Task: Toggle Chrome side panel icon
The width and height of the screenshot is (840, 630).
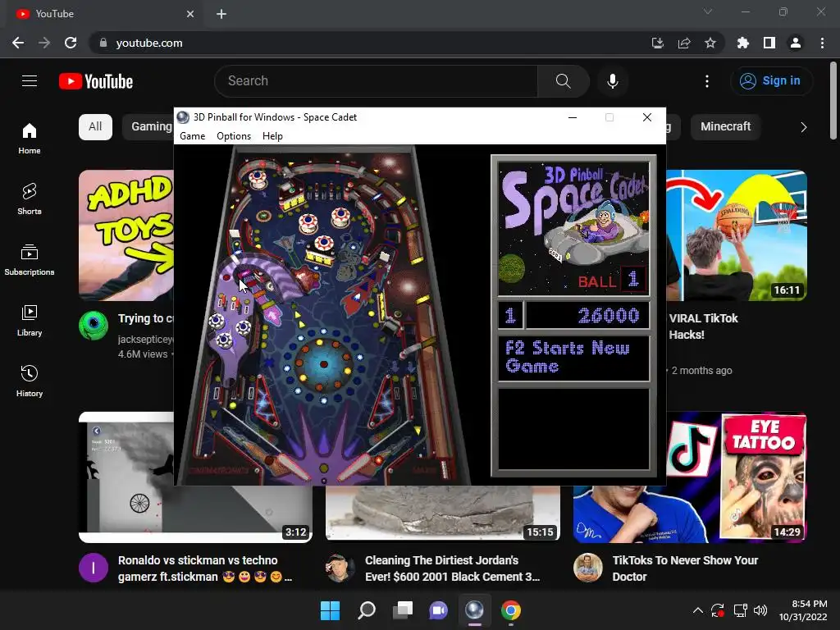Action: click(769, 43)
